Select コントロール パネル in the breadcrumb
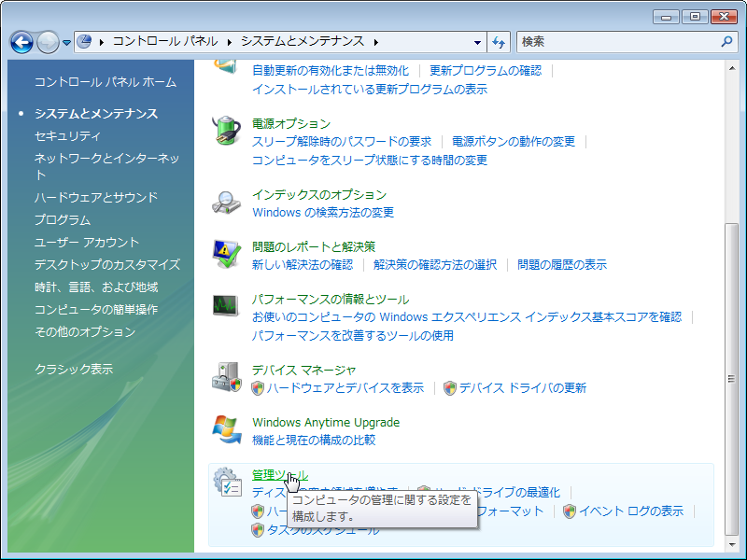This screenshot has height=560, width=747. pos(165,41)
